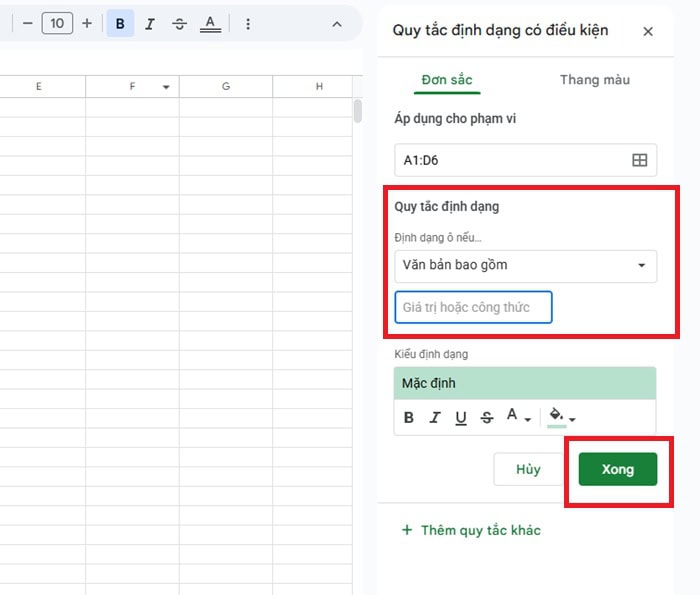The height and width of the screenshot is (595, 700).
Task: Apply underline in the Kiểu định dạng toolbar
Action: pos(461,418)
